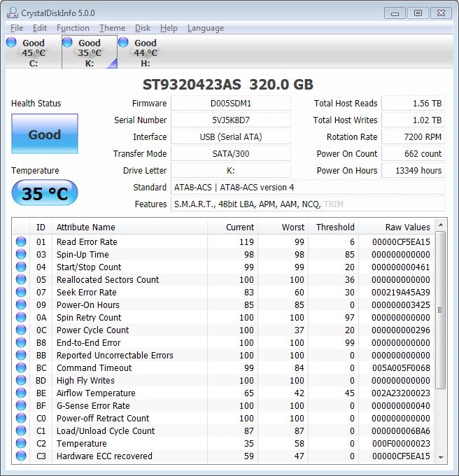Open the Help menu

169,28
